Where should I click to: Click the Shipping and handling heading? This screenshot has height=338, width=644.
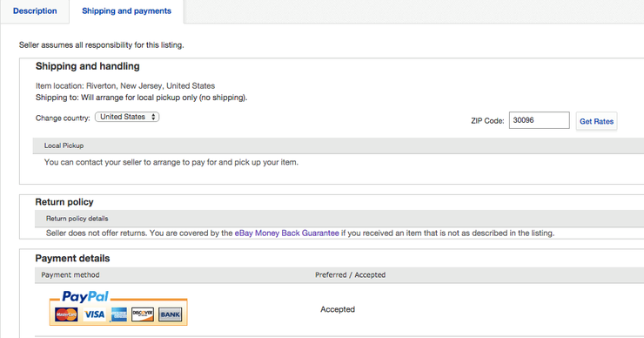[x=88, y=66]
